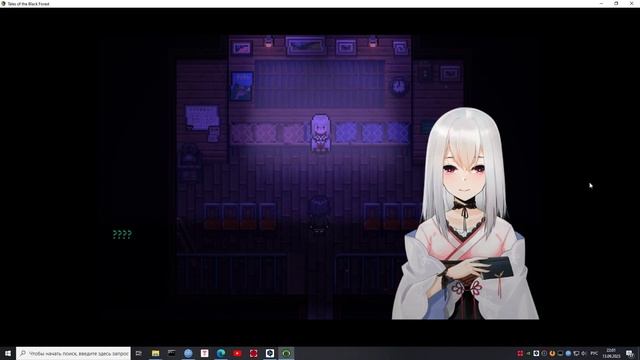Open the dark terminal window taskbar icon
Image resolution: width=640 pixels, height=360 pixels.
(171, 353)
